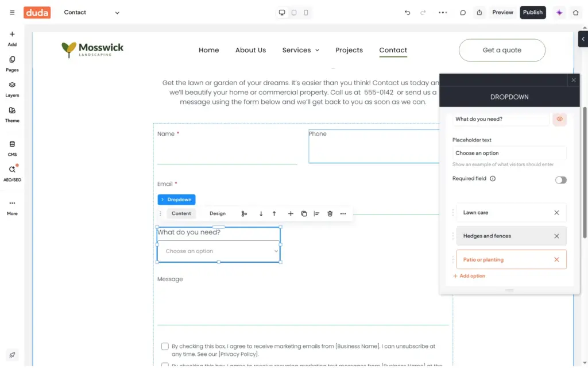Remove the Hedges and fences option

556,236
